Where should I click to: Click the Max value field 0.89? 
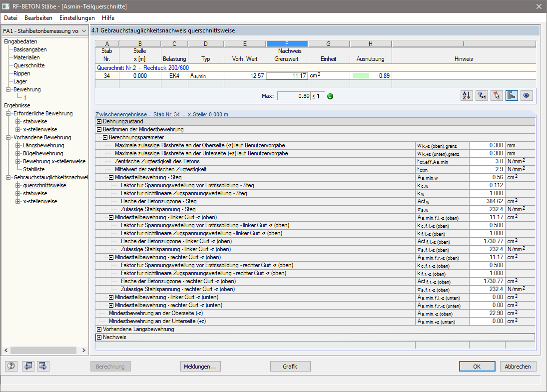[x=294, y=96]
